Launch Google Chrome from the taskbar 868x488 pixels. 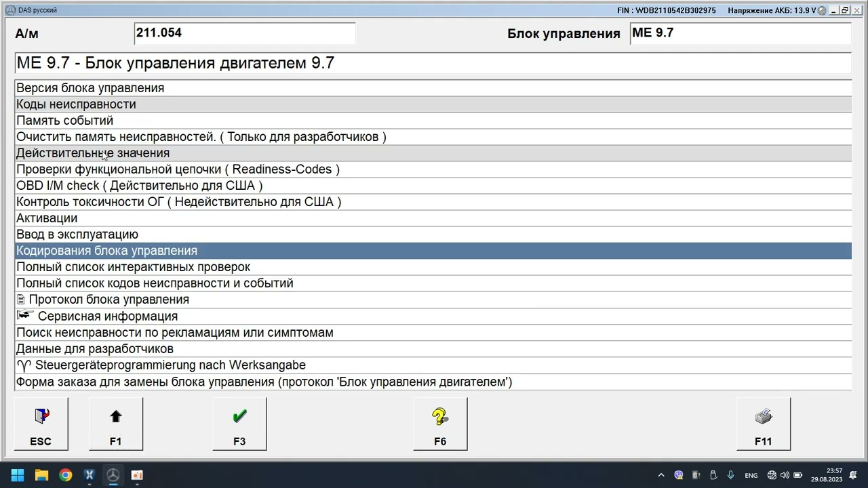[x=65, y=475]
